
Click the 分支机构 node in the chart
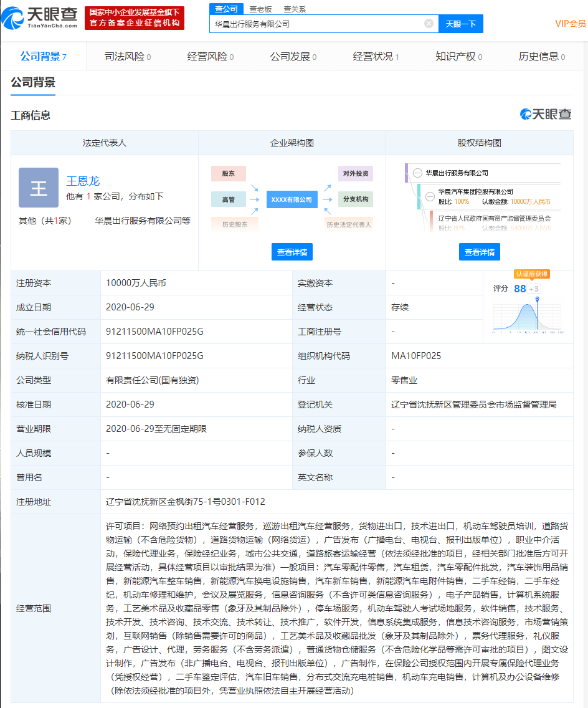tap(356, 199)
